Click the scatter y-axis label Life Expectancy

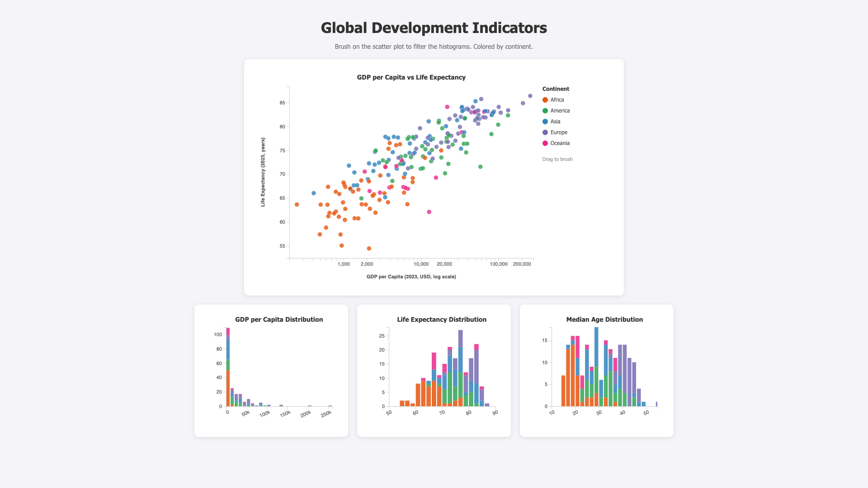click(x=263, y=172)
